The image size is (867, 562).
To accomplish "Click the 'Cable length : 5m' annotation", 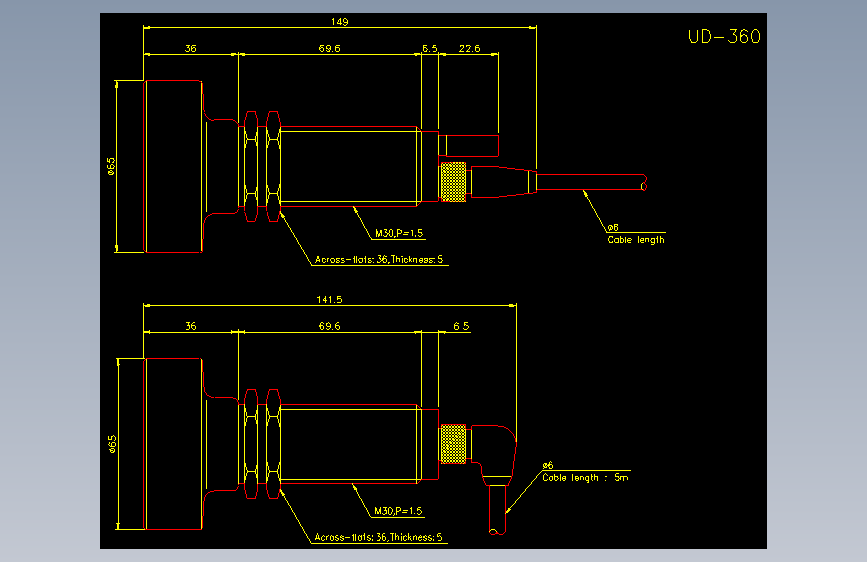I will pos(585,477).
